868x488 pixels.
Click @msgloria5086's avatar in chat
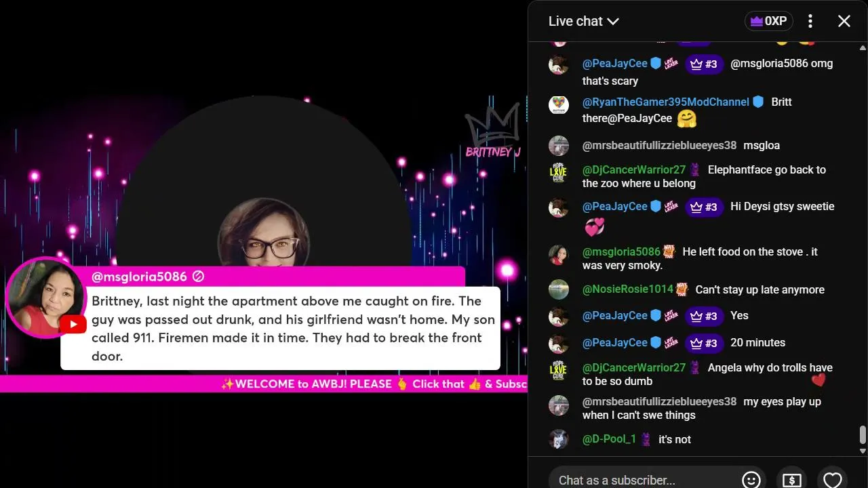558,255
